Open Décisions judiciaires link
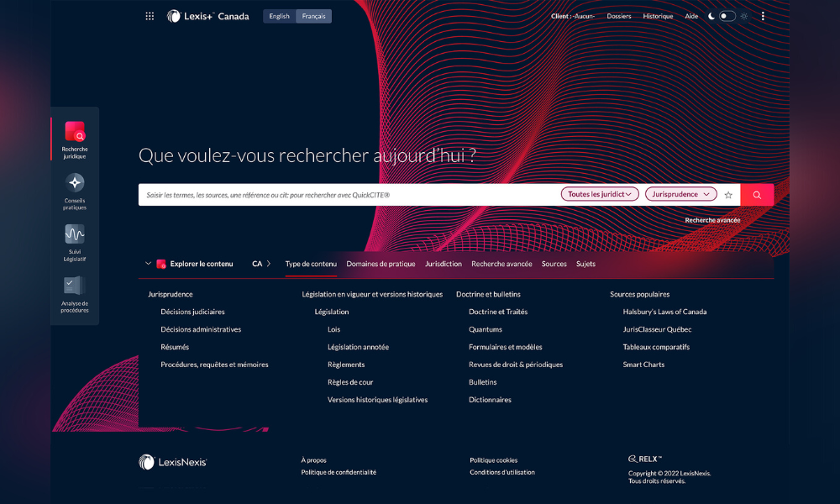Image resolution: width=840 pixels, height=504 pixels. click(192, 312)
